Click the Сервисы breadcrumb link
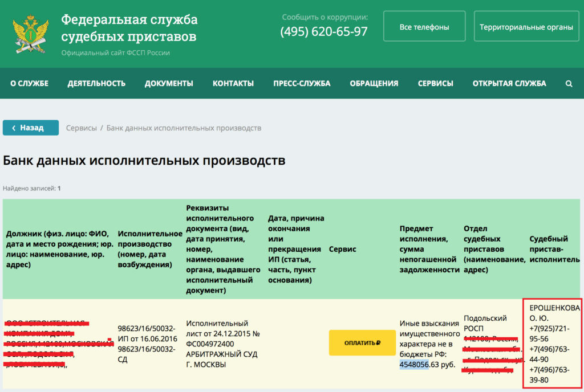The image size is (584, 392). click(x=82, y=128)
